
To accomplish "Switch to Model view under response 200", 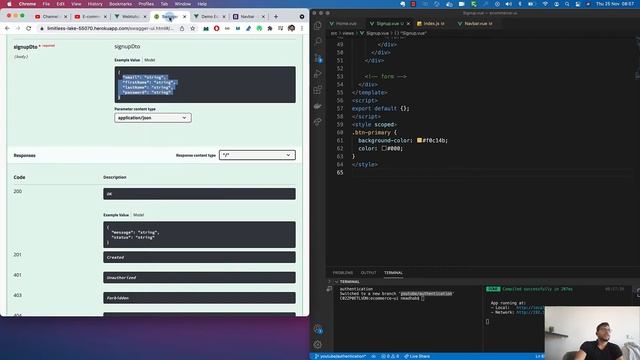I will 138,215.
